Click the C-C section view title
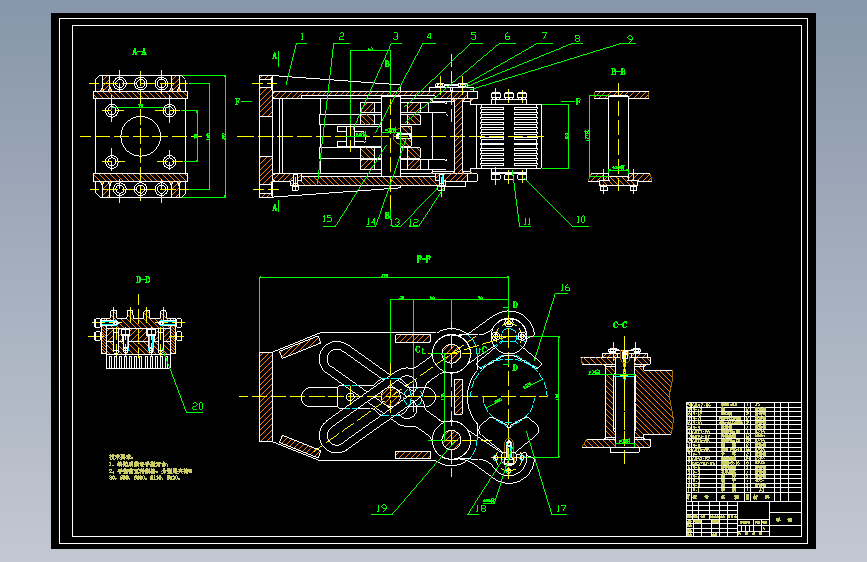 pyautogui.click(x=620, y=325)
